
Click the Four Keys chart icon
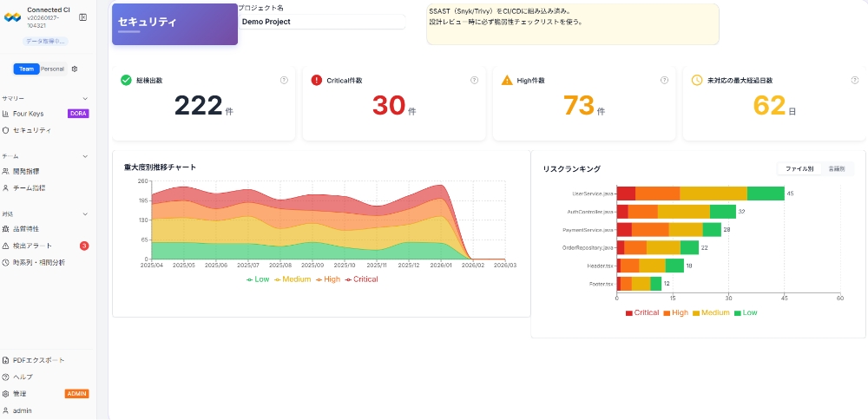click(5, 114)
